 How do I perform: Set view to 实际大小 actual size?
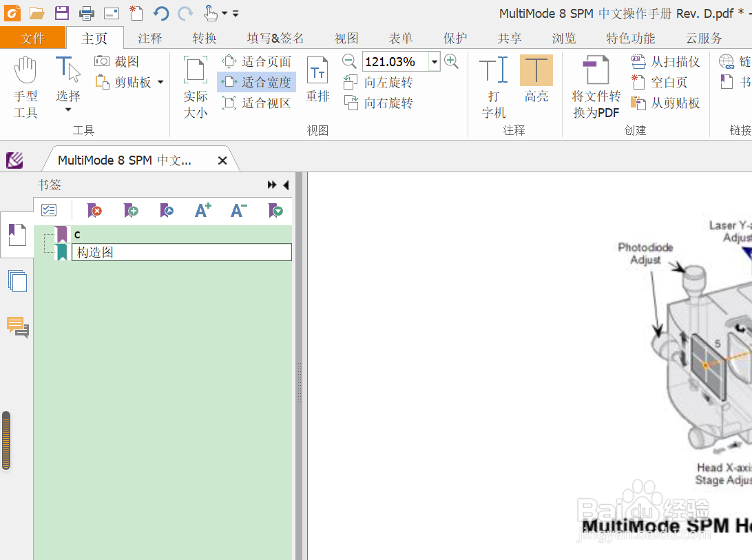click(x=195, y=87)
